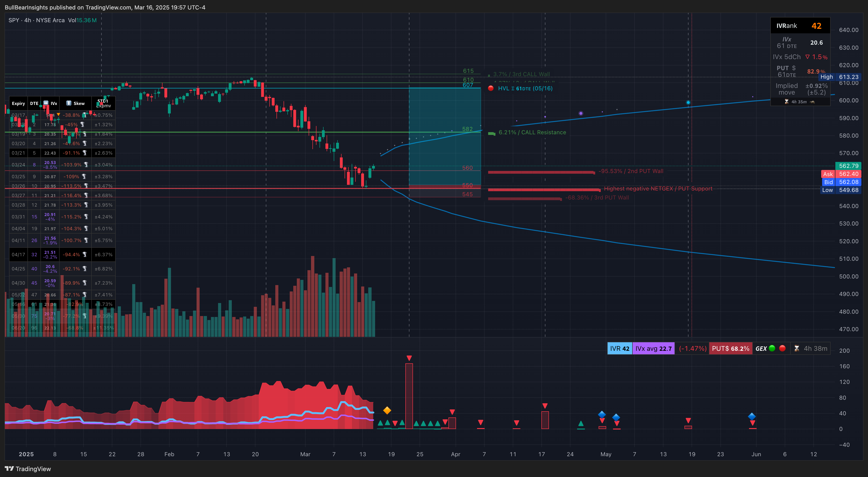Screen dimensions: 868x477
Task: Click the 05/16 expiry row cell
Action: pos(18,304)
